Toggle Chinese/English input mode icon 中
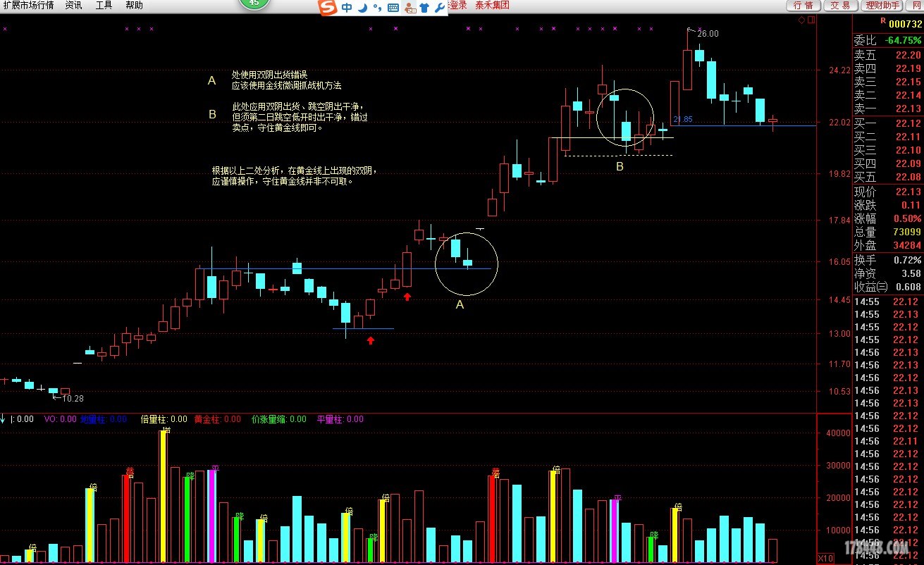Screen dimensions: 924x565 (347, 8)
